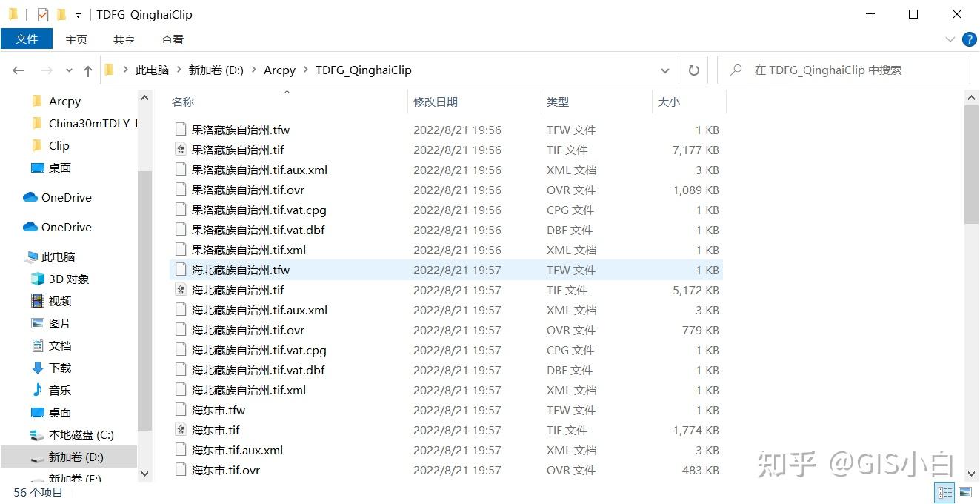Open the recent locations dropdown arrow

pos(70,70)
